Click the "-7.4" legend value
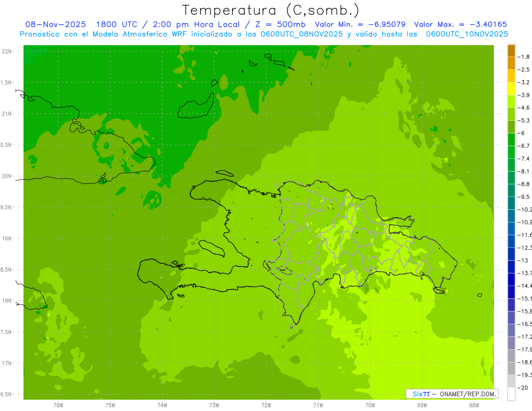The width and height of the screenshot is (532, 411). (x=524, y=159)
